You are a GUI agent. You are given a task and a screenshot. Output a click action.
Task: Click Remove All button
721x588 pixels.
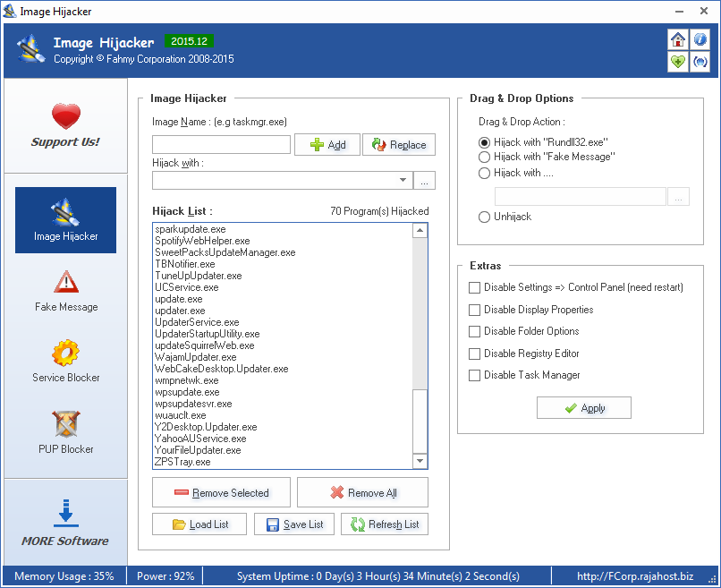362,492
